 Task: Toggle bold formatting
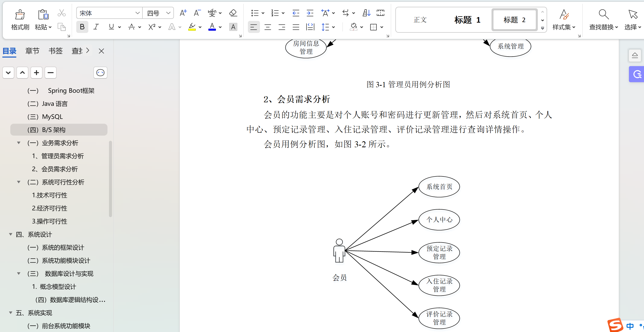(82, 27)
